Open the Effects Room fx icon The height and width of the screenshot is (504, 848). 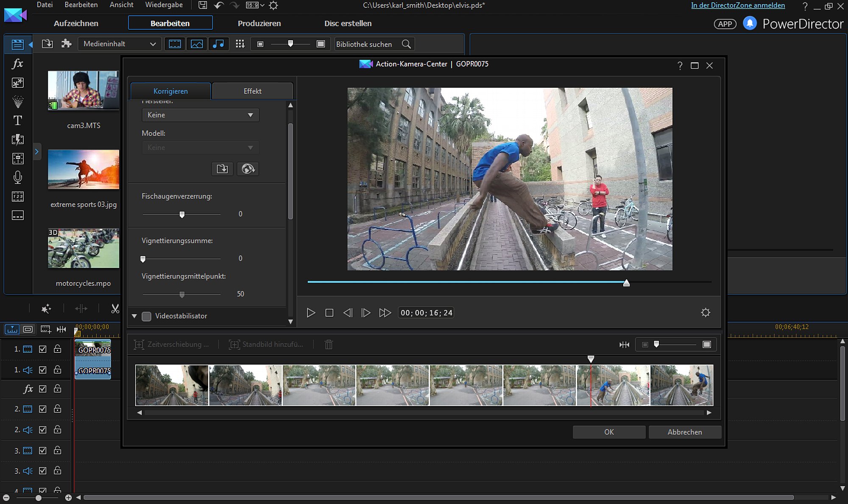pyautogui.click(x=17, y=64)
